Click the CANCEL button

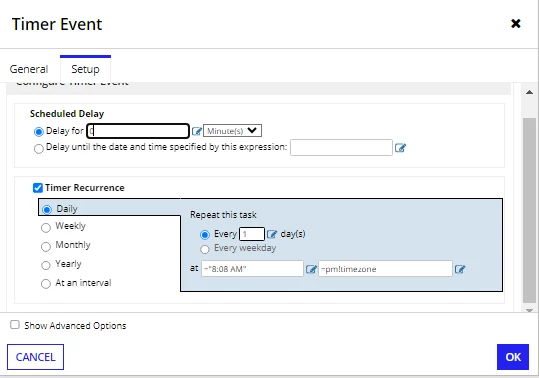[x=35, y=357]
